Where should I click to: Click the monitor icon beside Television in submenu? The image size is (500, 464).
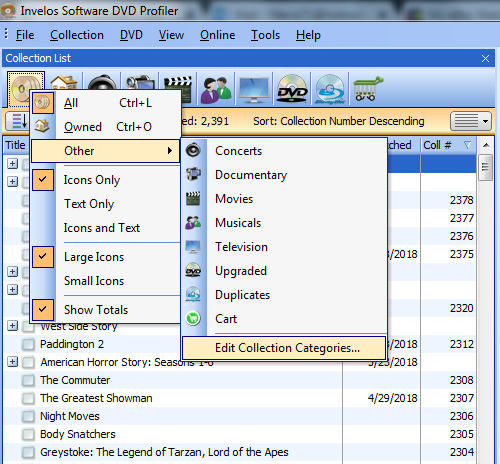click(193, 247)
